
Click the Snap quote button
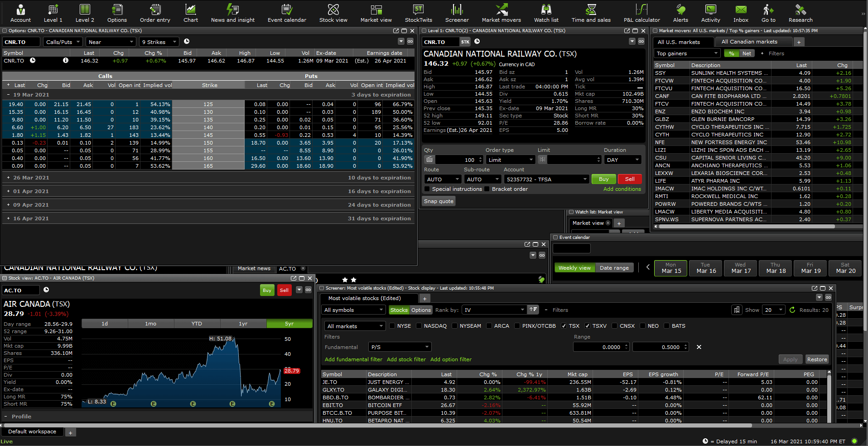tap(438, 201)
